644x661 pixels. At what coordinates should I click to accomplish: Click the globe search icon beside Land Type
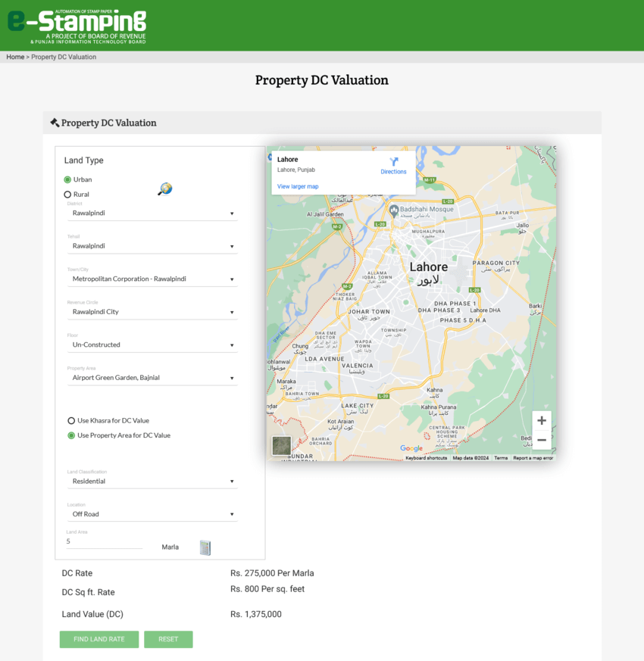(164, 189)
